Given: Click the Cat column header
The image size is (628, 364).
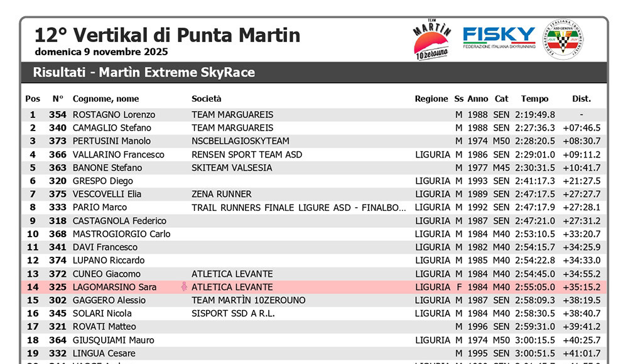Looking at the screenshot, I should click(x=501, y=99).
